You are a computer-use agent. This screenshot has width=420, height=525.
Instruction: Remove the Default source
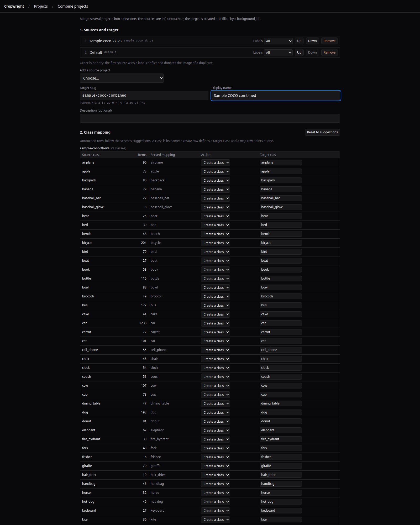(x=329, y=52)
